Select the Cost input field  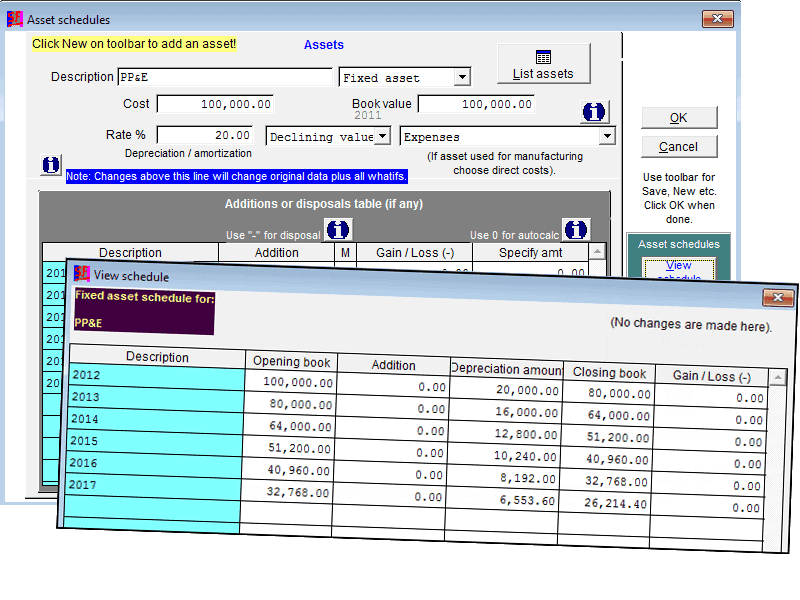(215, 104)
